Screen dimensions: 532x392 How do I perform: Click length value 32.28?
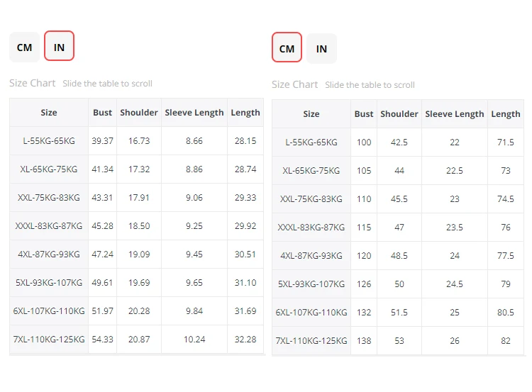245,339
